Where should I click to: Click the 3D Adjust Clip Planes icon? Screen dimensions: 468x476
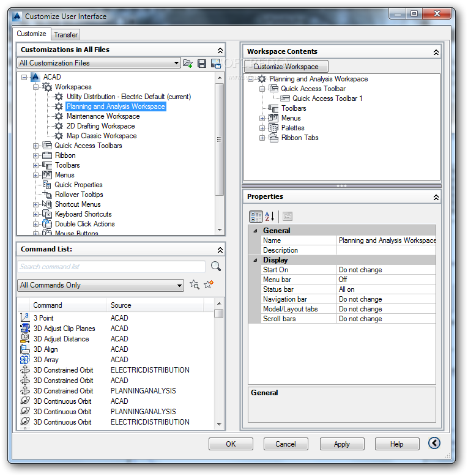[25, 328]
